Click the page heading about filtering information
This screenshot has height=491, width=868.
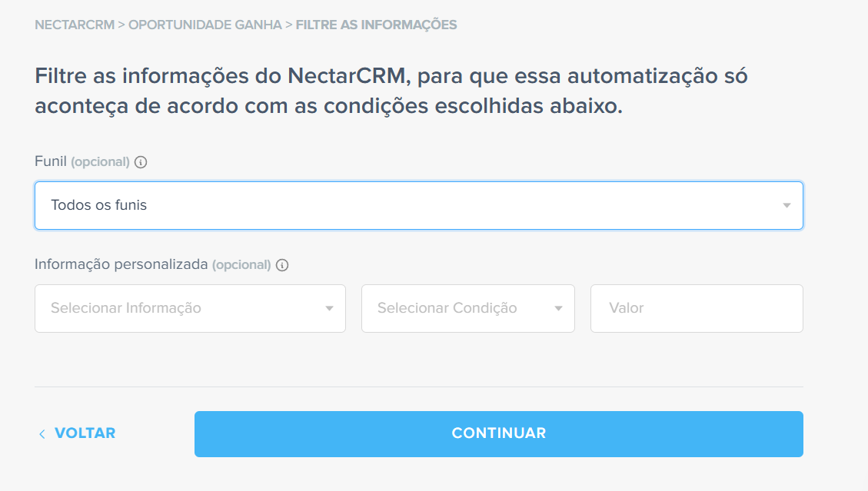pos(391,91)
